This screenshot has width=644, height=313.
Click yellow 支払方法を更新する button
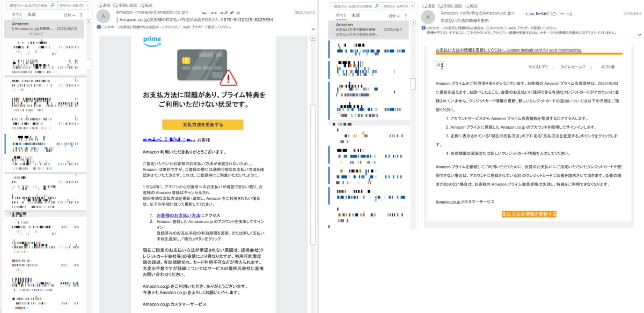(203, 124)
